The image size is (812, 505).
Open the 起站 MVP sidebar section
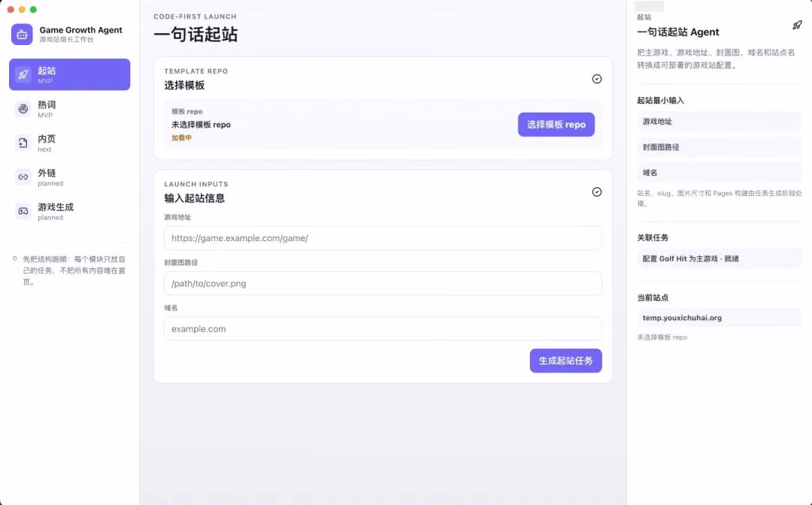coord(69,74)
